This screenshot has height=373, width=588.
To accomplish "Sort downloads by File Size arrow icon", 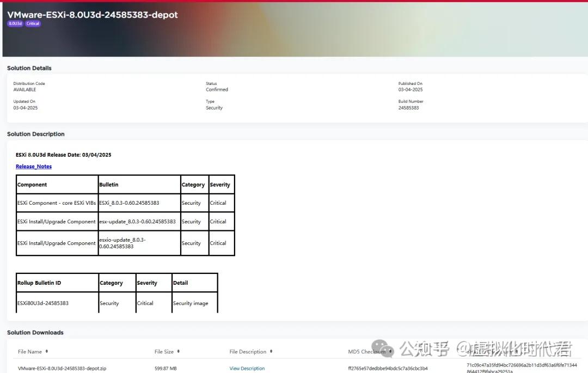I will [x=179, y=351].
